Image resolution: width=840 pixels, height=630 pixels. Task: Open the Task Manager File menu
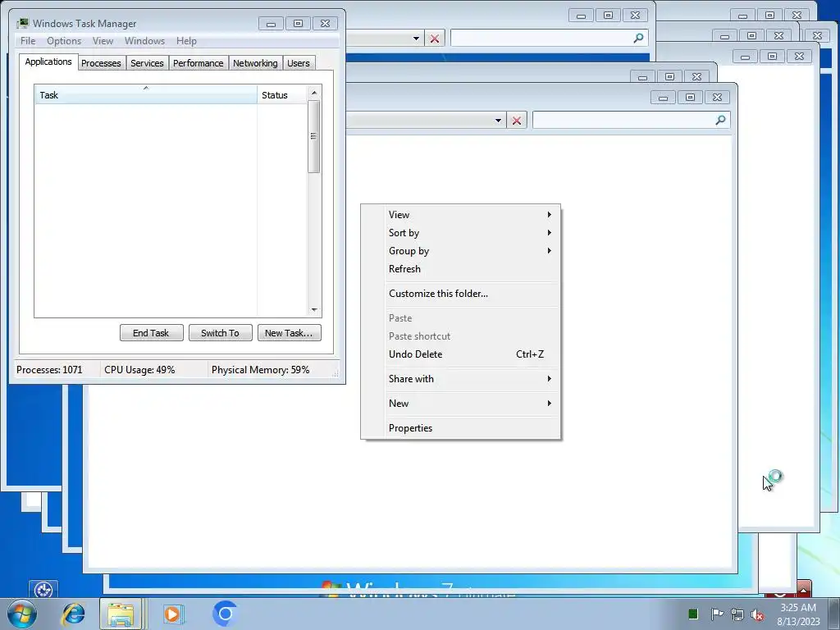coord(28,41)
